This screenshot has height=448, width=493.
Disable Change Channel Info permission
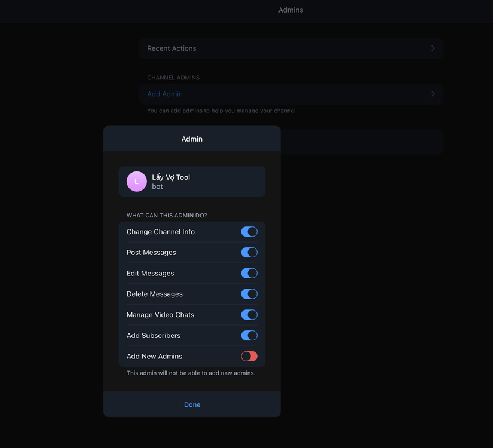pos(249,231)
